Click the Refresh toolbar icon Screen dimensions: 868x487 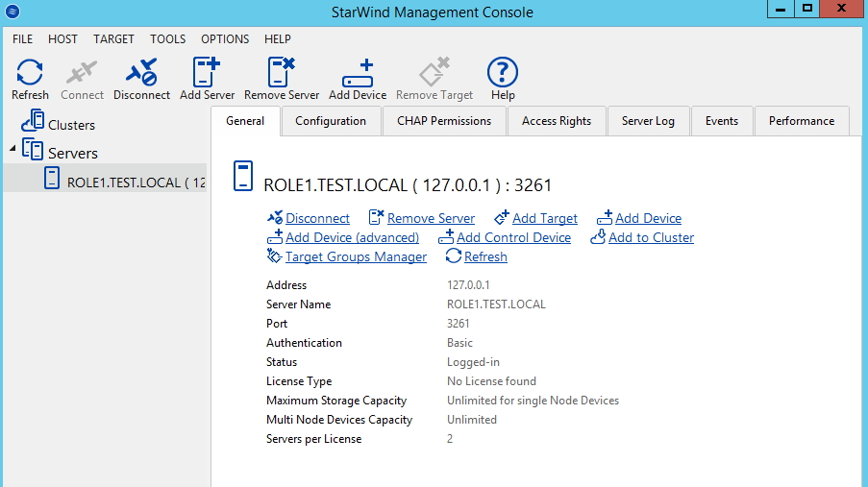point(30,72)
